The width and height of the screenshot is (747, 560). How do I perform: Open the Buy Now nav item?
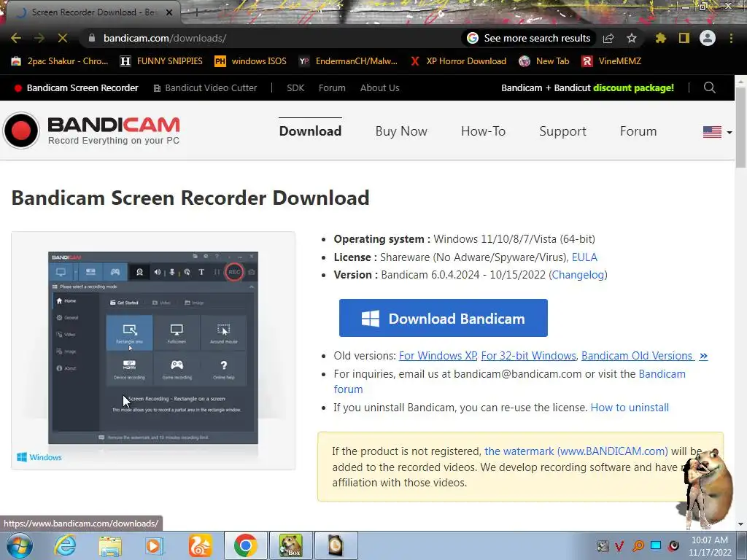(401, 131)
